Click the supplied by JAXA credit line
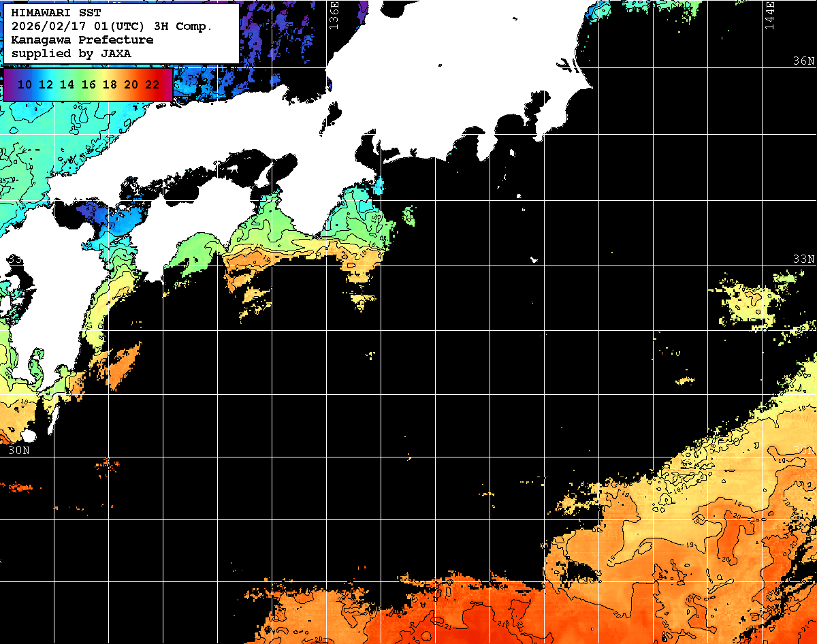 [x=71, y=53]
